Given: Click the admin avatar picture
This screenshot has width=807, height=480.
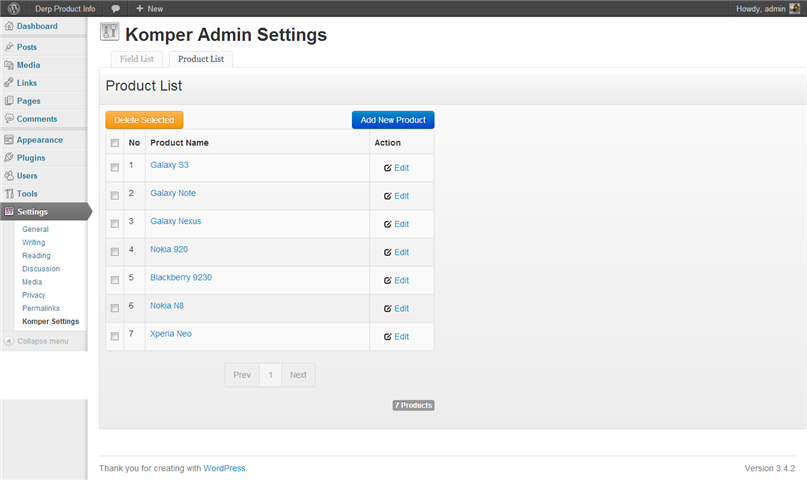Looking at the screenshot, I should pyautogui.click(x=795, y=8).
